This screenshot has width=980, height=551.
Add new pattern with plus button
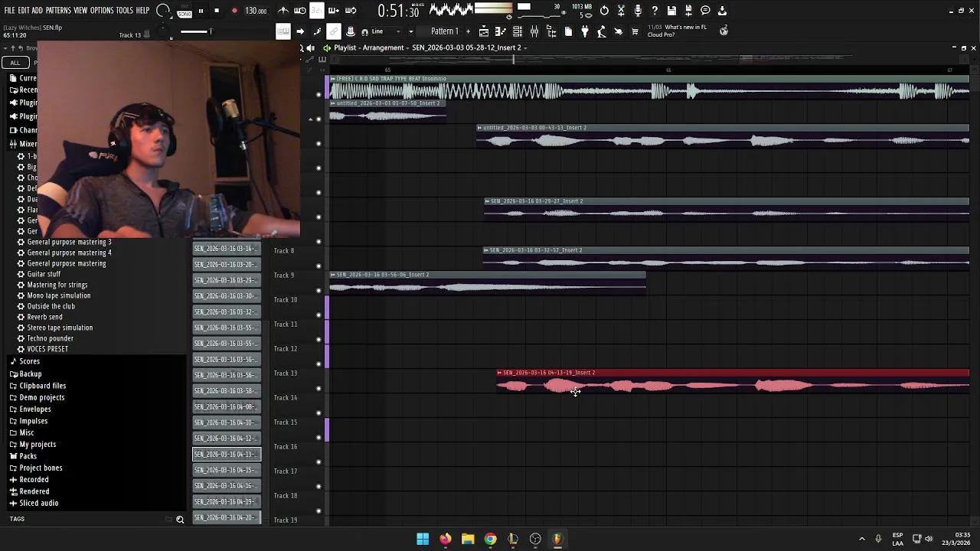point(468,31)
